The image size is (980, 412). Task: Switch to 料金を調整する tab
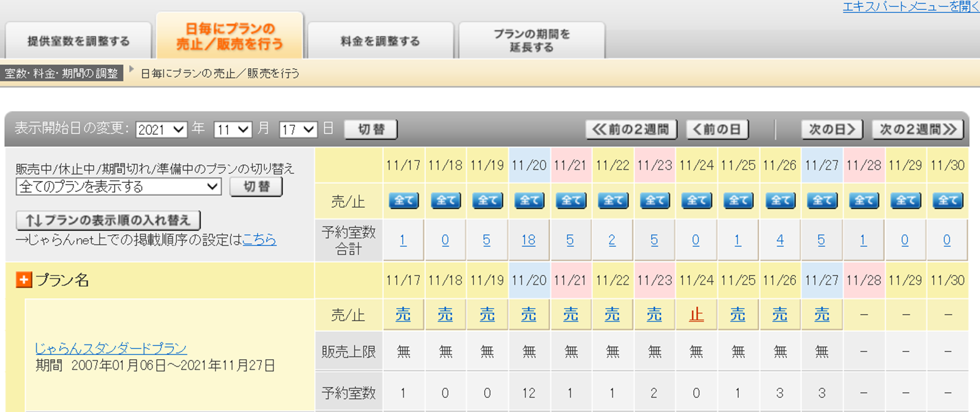(x=380, y=41)
